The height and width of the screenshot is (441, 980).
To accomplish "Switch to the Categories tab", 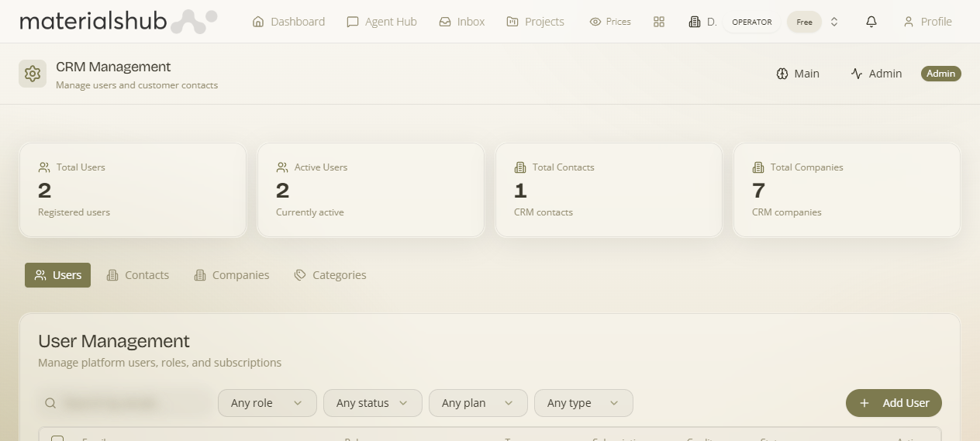I will click(x=330, y=275).
